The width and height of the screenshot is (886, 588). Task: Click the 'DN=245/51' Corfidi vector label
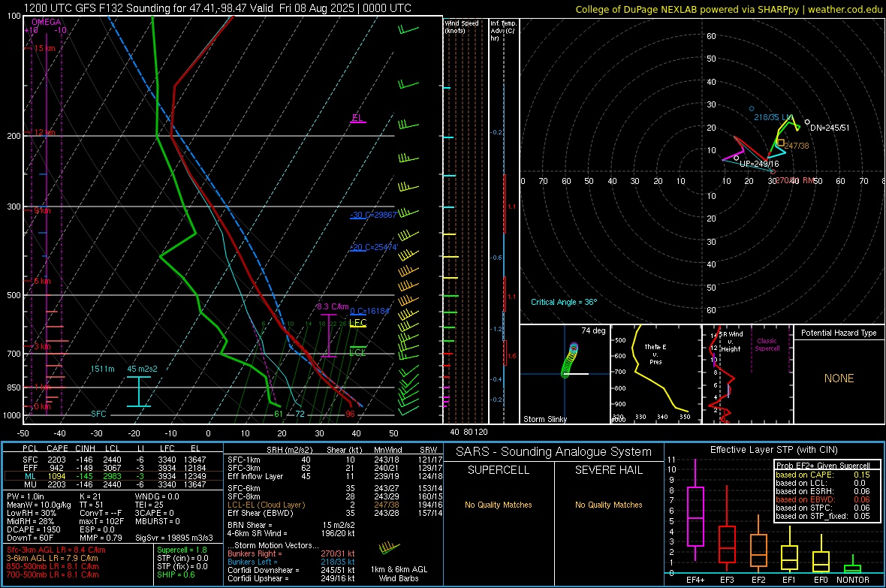point(830,128)
